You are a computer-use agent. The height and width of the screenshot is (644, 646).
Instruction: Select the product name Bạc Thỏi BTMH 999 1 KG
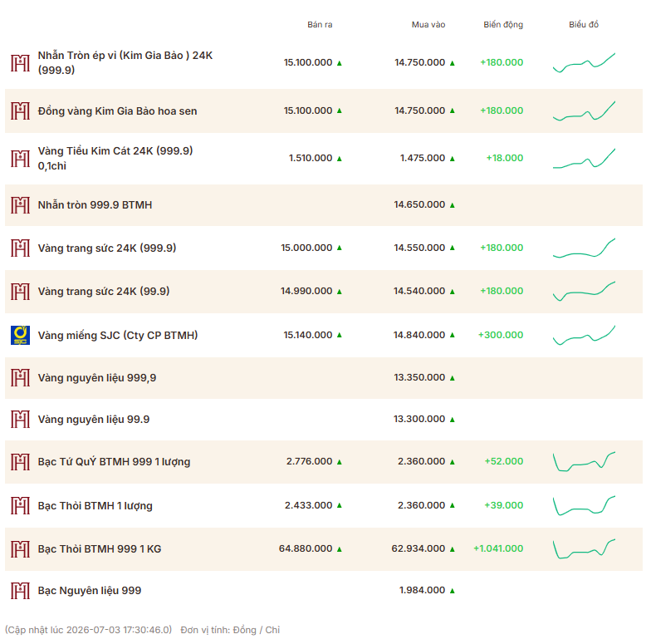pos(100,548)
